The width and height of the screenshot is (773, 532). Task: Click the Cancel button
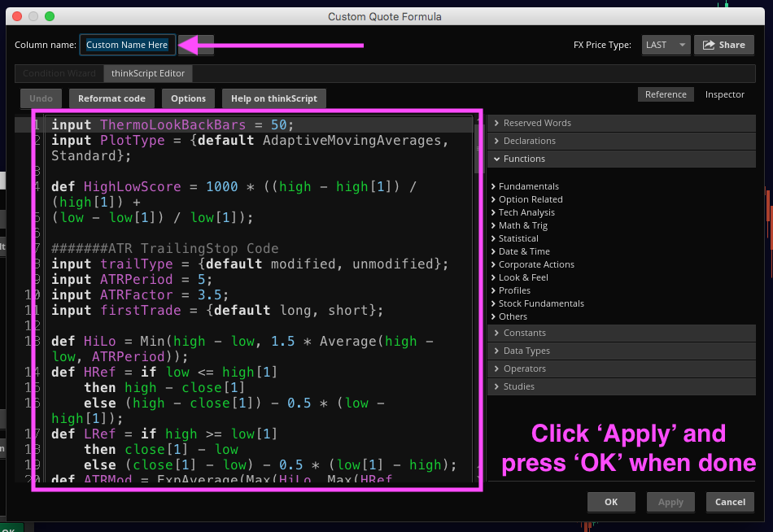click(730, 502)
